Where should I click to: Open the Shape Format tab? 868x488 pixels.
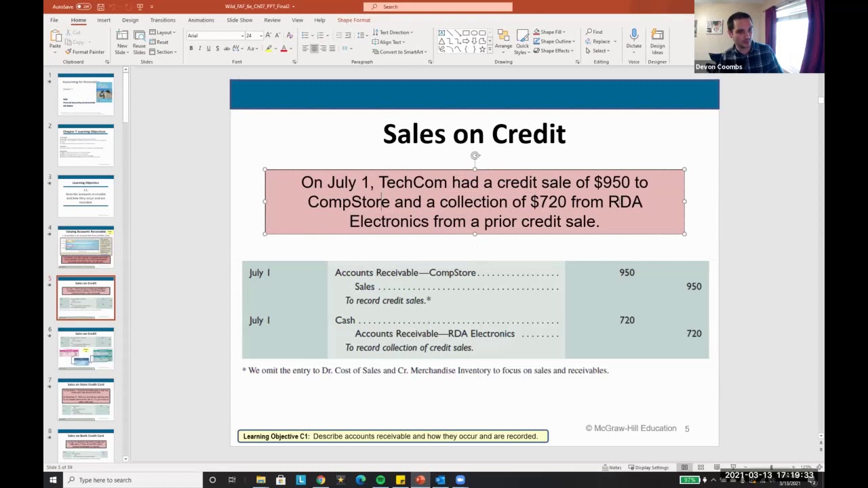pos(354,20)
